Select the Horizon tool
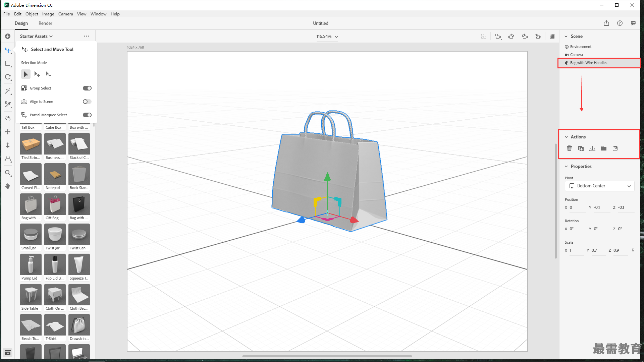The width and height of the screenshot is (644, 362). point(8,159)
